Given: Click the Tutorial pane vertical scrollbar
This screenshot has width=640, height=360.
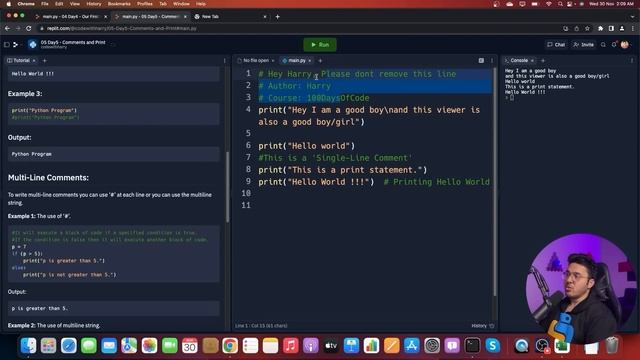Looking at the screenshot, I should 227,187.
